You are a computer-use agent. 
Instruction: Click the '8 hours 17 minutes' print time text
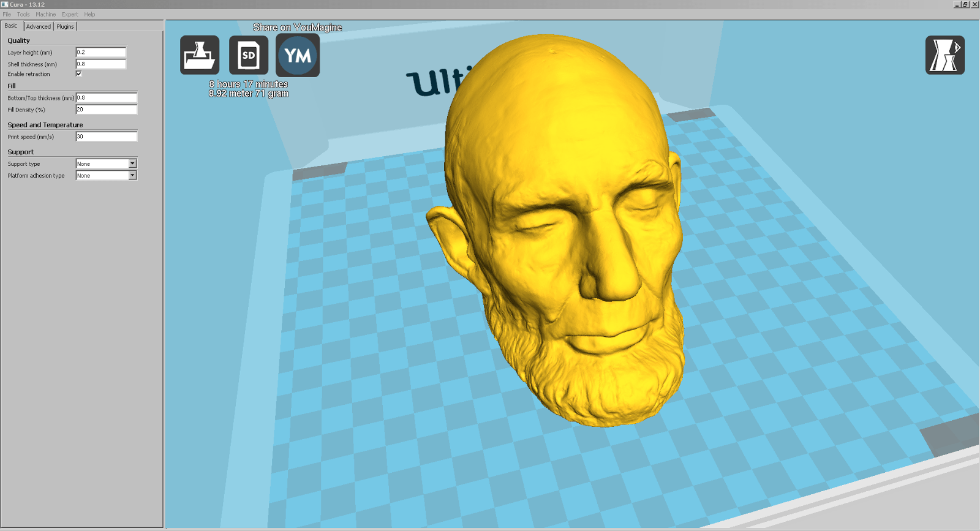pyautogui.click(x=248, y=84)
